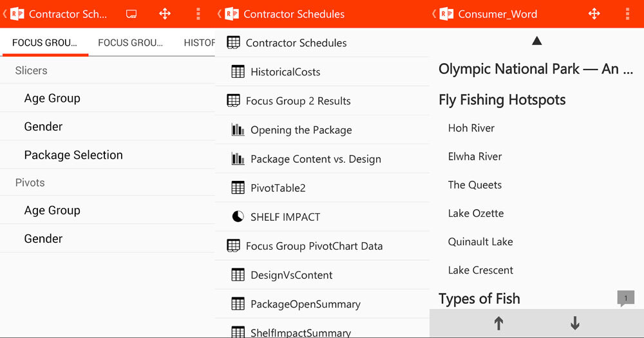
Task: Open the HistoricalCosts table
Action: tap(285, 72)
